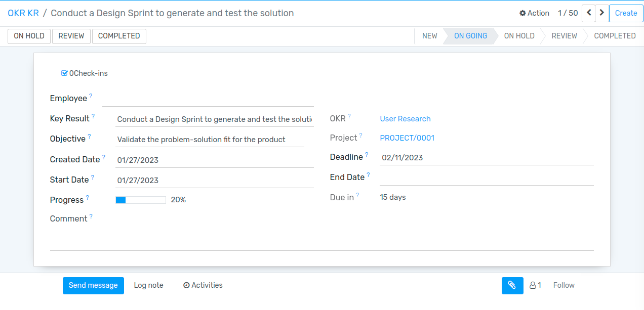Switch status to REVIEW in status bar

(564, 36)
